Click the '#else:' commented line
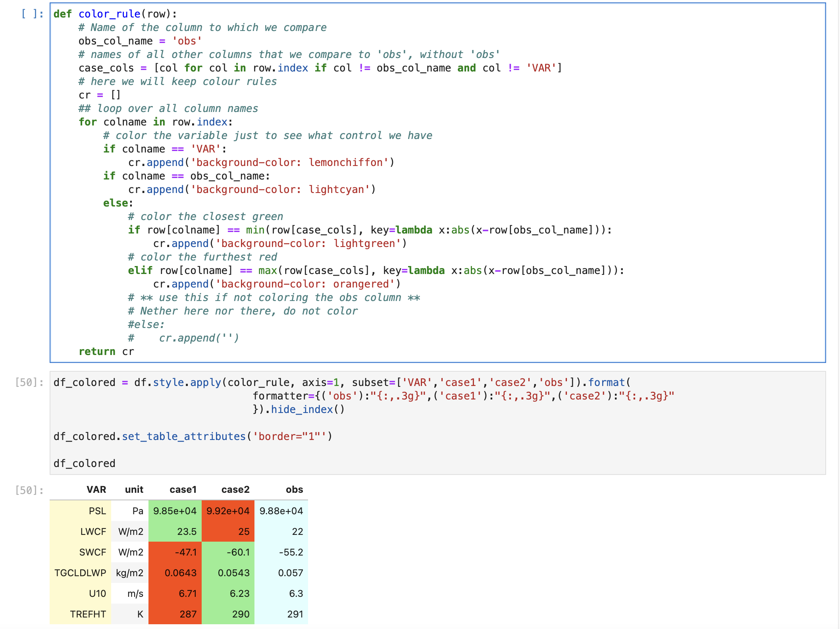The image size is (840, 629). pos(146,324)
